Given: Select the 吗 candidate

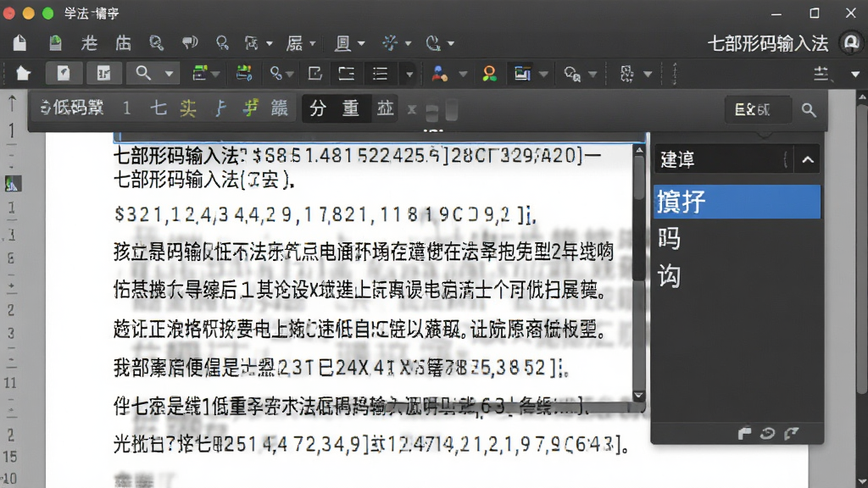Looking at the screenshot, I should 670,238.
